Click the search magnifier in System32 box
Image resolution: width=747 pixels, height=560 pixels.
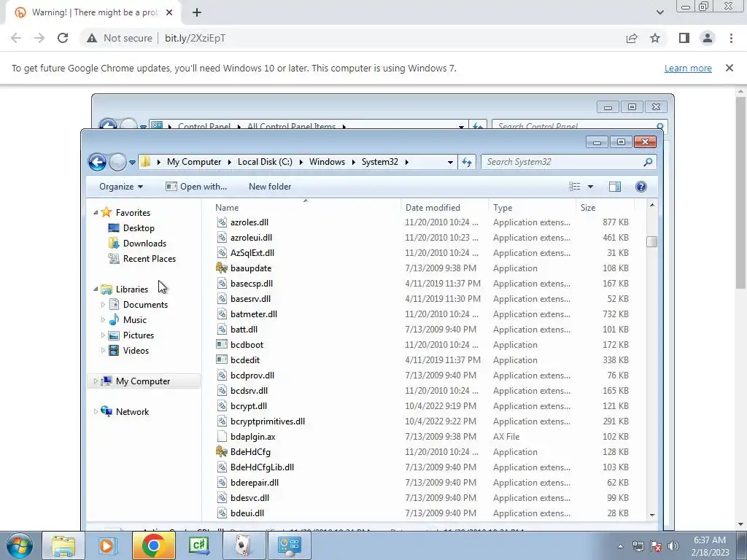pyautogui.click(x=648, y=162)
